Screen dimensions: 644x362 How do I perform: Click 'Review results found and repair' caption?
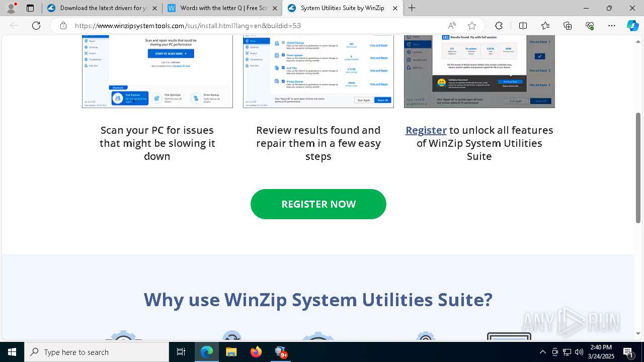coord(318,143)
